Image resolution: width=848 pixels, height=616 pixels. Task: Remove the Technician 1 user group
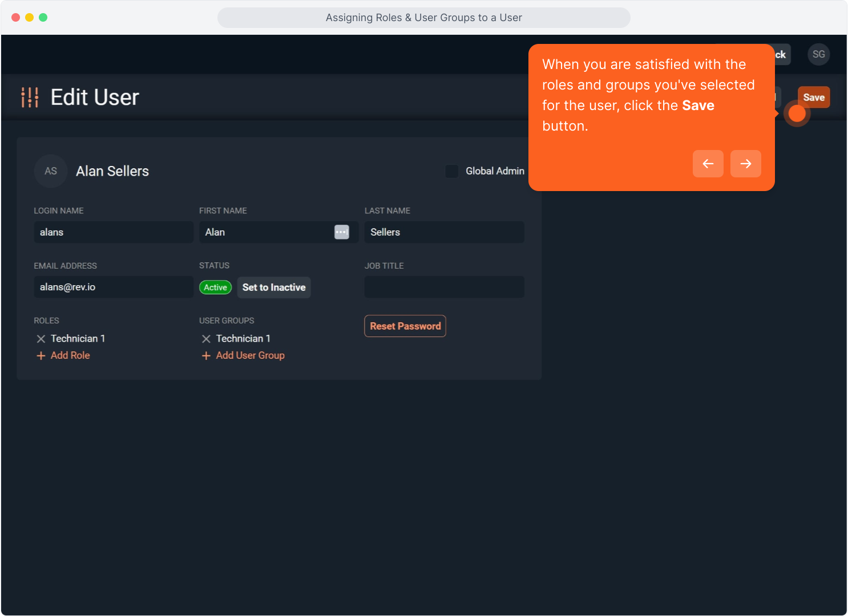coord(207,339)
